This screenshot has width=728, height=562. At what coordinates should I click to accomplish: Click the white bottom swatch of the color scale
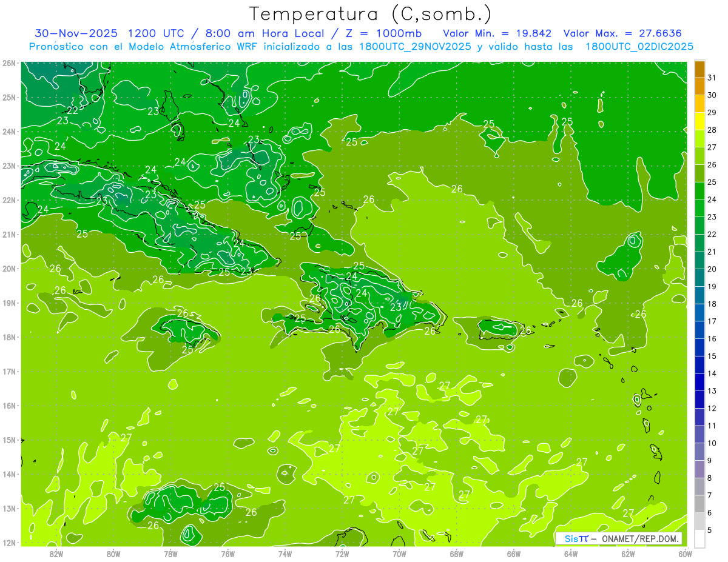[699, 538]
